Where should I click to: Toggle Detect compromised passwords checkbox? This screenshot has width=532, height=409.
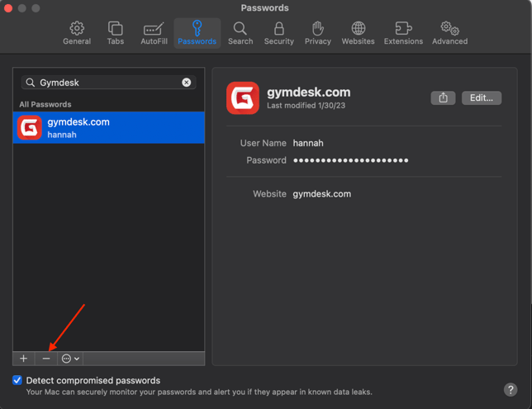tap(17, 380)
